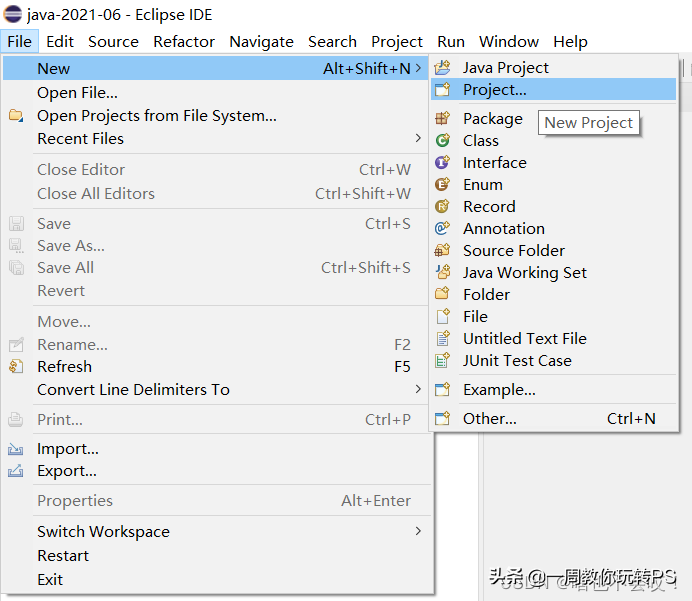This screenshot has height=601, width=692.
Task: Select Class in New submenu
Action: coord(553,140)
